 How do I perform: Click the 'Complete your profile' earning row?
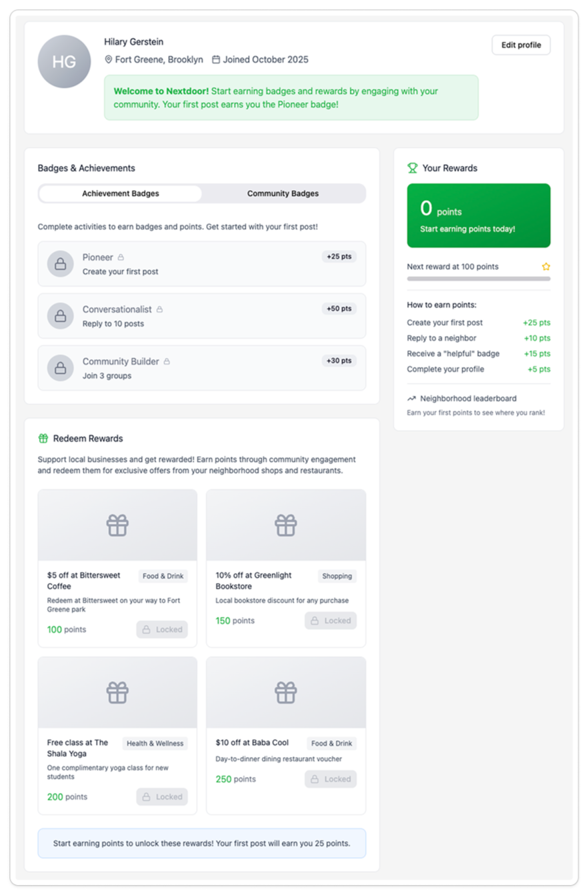pos(479,369)
